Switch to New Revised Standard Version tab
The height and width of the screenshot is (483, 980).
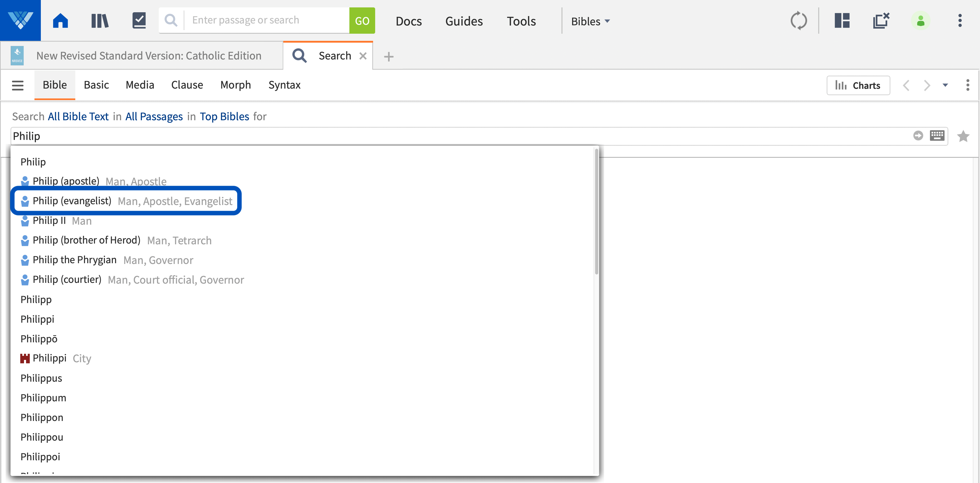[142, 56]
